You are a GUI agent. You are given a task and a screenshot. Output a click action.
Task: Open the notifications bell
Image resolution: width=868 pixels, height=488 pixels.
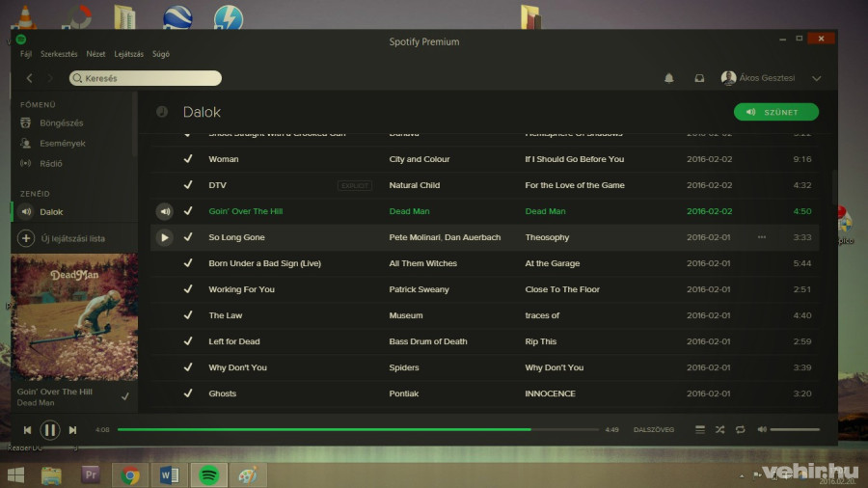point(669,78)
